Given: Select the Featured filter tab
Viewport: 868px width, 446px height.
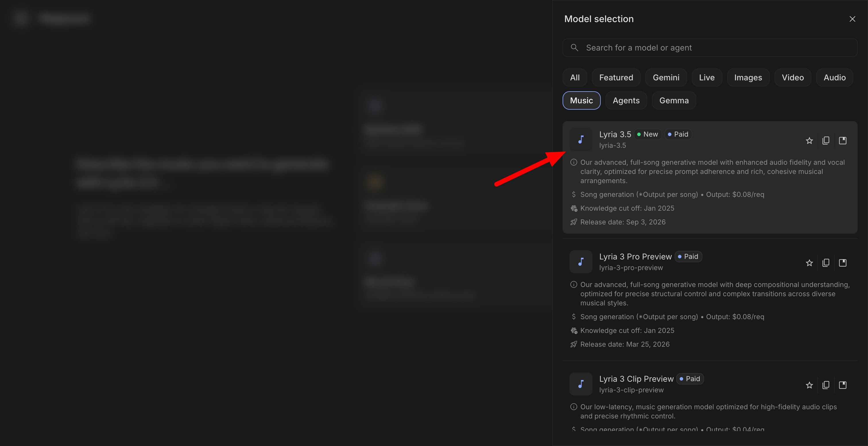Looking at the screenshot, I should tap(616, 77).
